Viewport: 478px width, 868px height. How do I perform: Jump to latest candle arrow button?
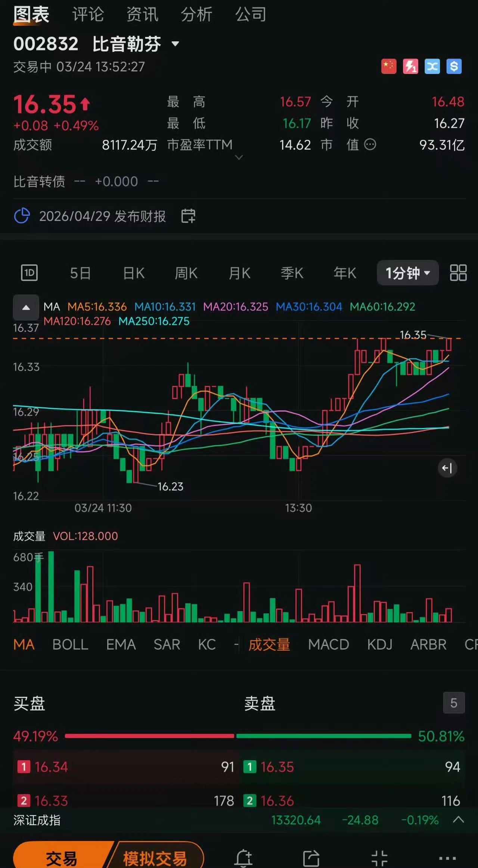pos(447,468)
